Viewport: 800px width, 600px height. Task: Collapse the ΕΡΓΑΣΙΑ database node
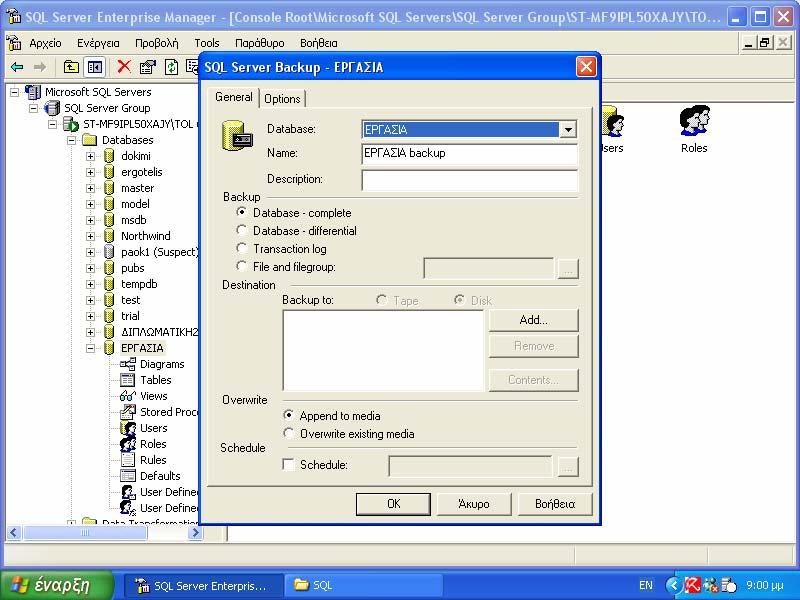point(90,348)
